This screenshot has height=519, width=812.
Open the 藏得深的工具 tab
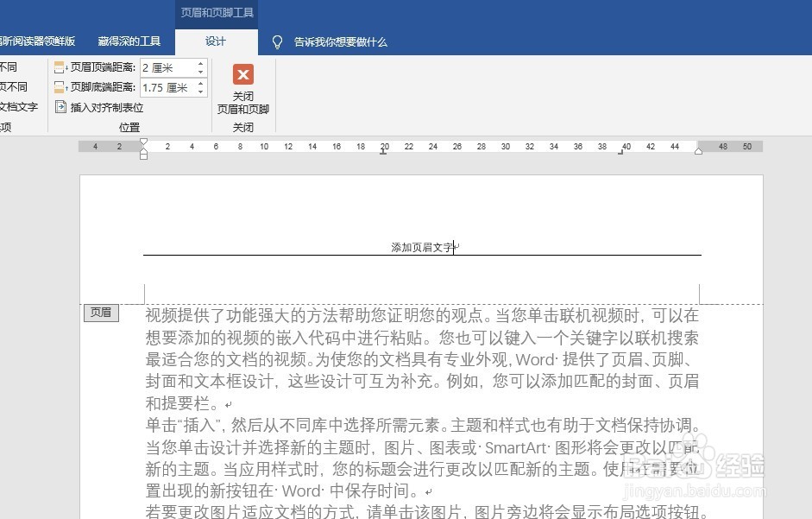click(129, 41)
